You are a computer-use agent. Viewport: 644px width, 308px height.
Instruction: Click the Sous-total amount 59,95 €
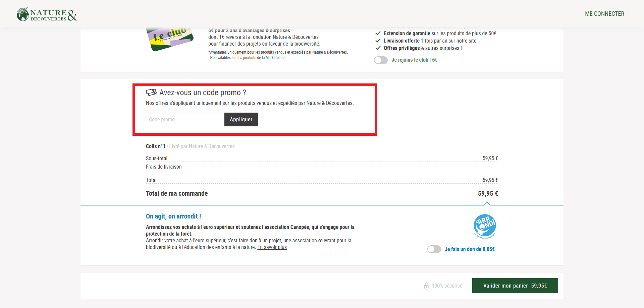tap(490, 158)
